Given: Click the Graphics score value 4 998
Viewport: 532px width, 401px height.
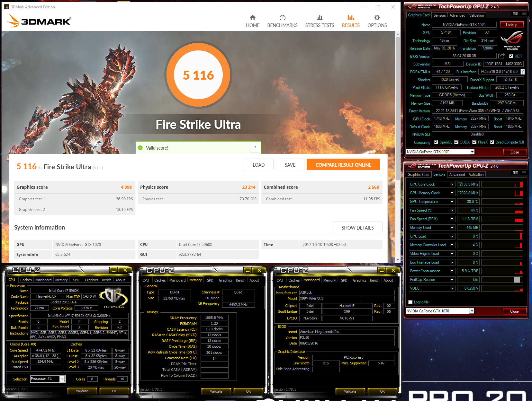Looking at the screenshot, I should coord(126,187).
